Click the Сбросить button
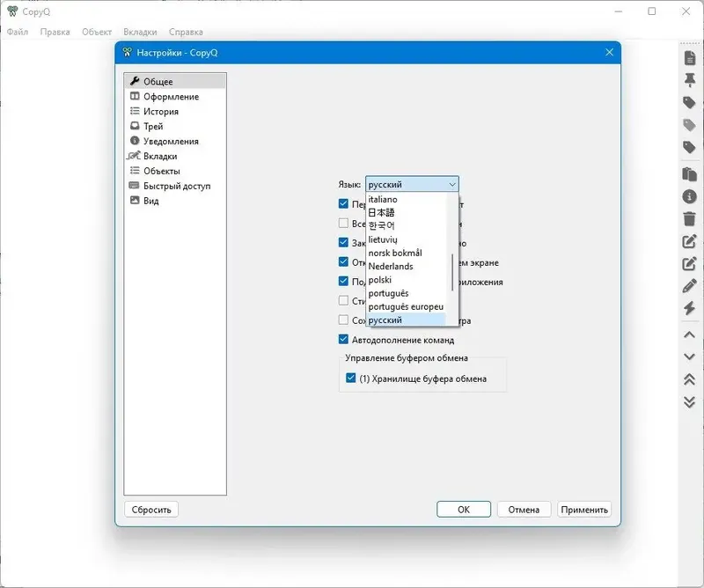This screenshot has width=704, height=588. coord(151,510)
